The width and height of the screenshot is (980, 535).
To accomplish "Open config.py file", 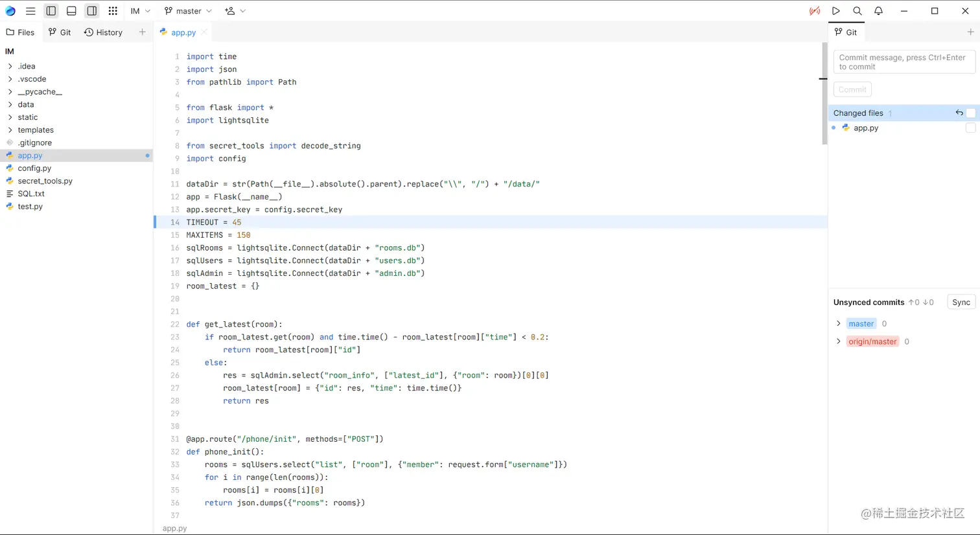I will point(76,168).
